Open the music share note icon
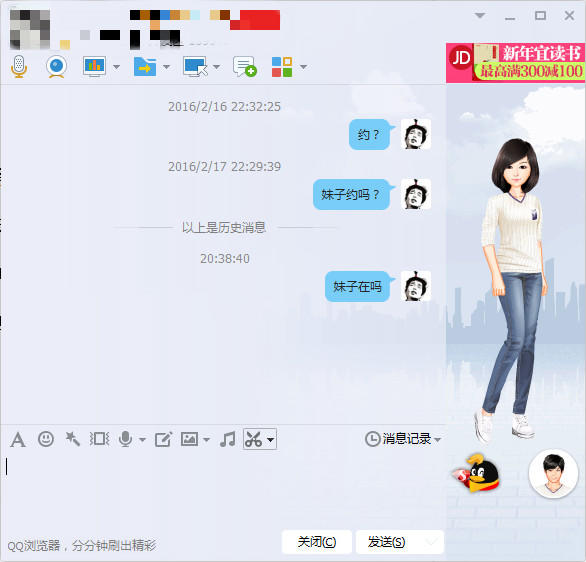Screen dimensions: 586x562 pyautogui.click(x=228, y=439)
